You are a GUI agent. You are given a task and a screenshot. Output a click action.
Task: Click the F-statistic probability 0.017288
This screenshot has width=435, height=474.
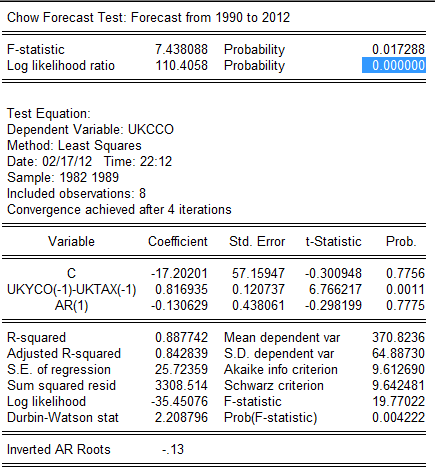click(x=398, y=49)
